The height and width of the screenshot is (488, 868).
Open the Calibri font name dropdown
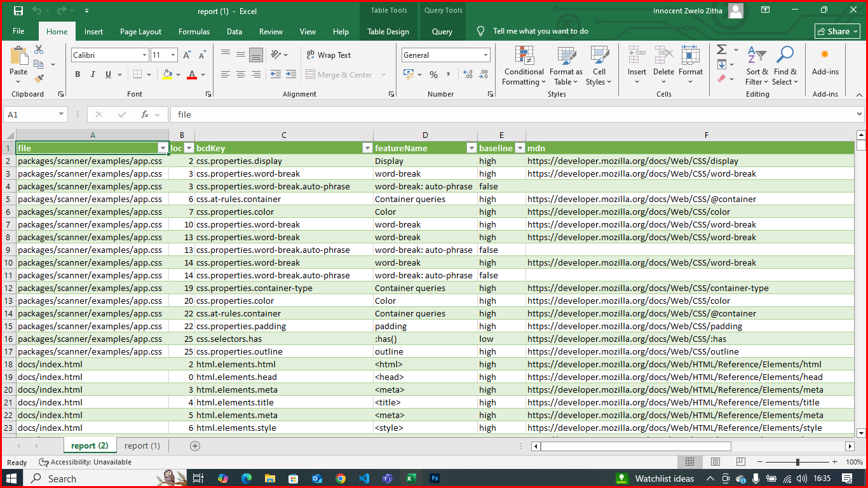[144, 55]
